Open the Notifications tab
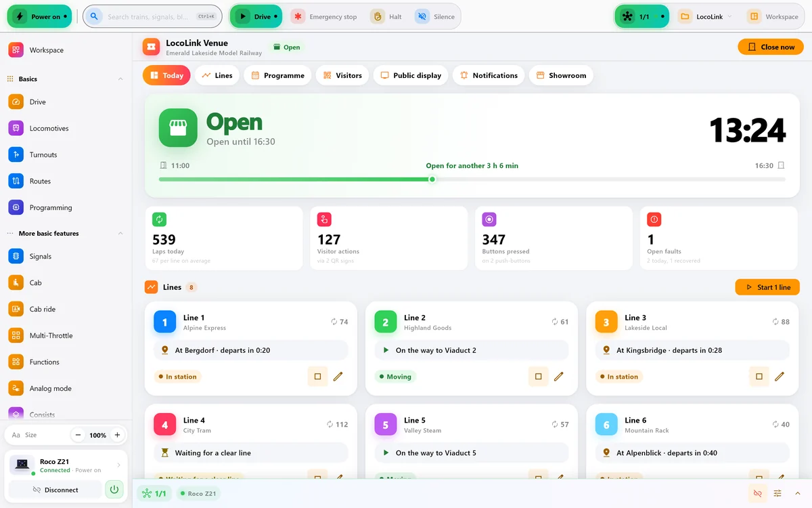This screenshot has height=508, width=812. tap(489, 75)
